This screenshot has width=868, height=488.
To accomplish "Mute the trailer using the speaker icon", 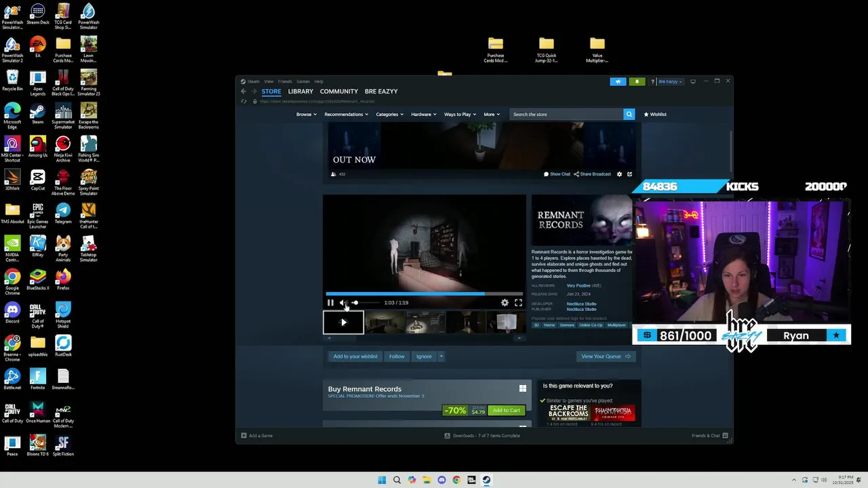I will coord(342,303).
